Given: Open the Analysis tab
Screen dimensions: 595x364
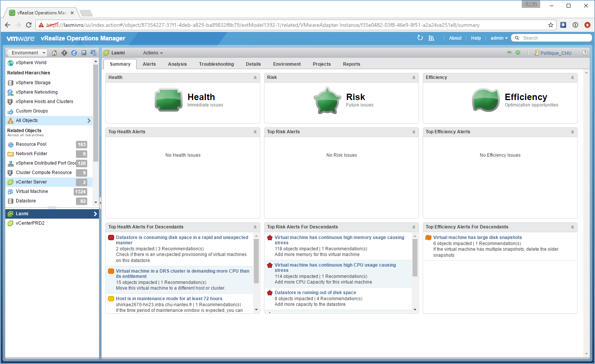Looking at the screenshot, I should [x=177, y=64].
